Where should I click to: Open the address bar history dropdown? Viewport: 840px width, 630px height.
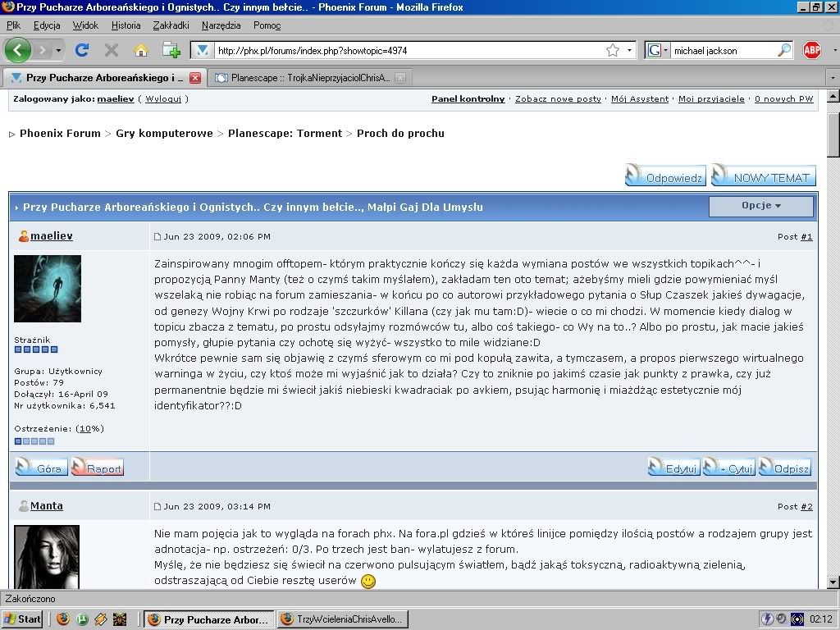pyautogui.click(x=629, y=50)
